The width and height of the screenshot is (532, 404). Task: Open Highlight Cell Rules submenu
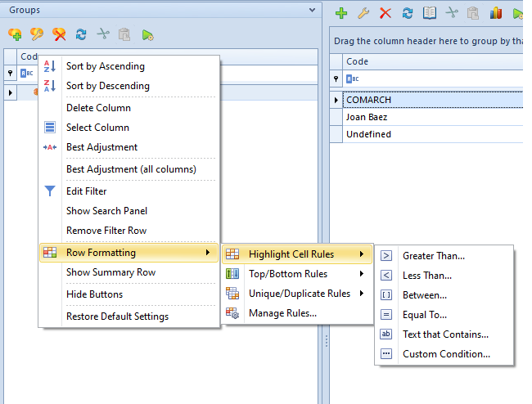pos(297,254)
